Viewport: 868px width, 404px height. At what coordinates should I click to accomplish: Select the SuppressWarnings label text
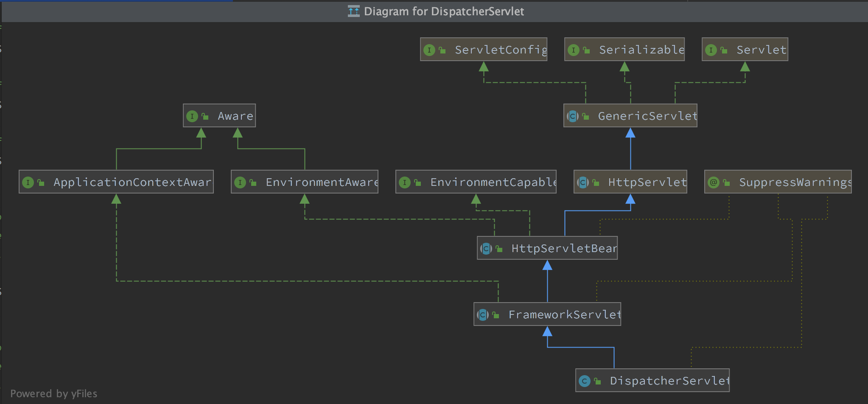[x=795, y=182]
